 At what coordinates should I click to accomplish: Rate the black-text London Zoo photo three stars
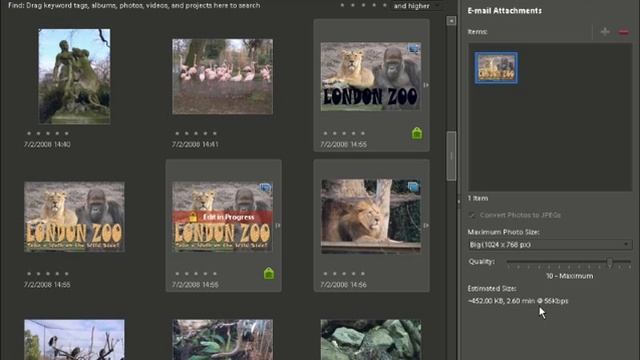pyautogui.click(x=344, y=133)
